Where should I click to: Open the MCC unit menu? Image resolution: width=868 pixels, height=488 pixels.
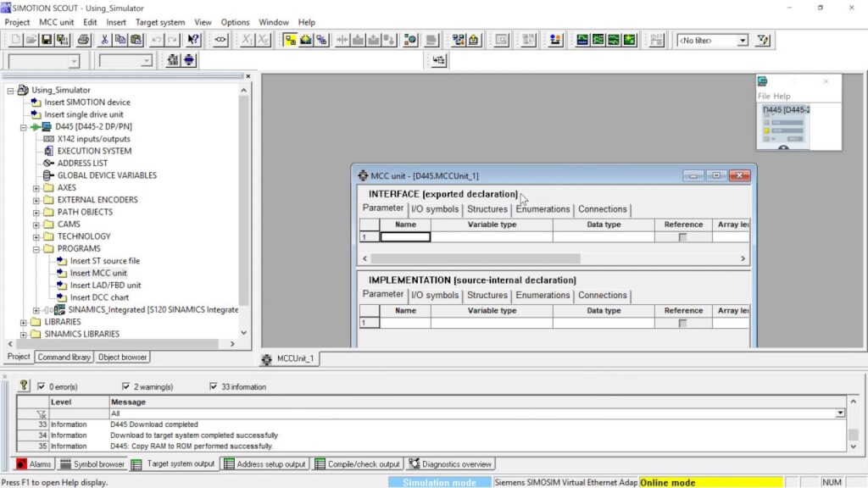pyautogui.click(x=56, y=22)
